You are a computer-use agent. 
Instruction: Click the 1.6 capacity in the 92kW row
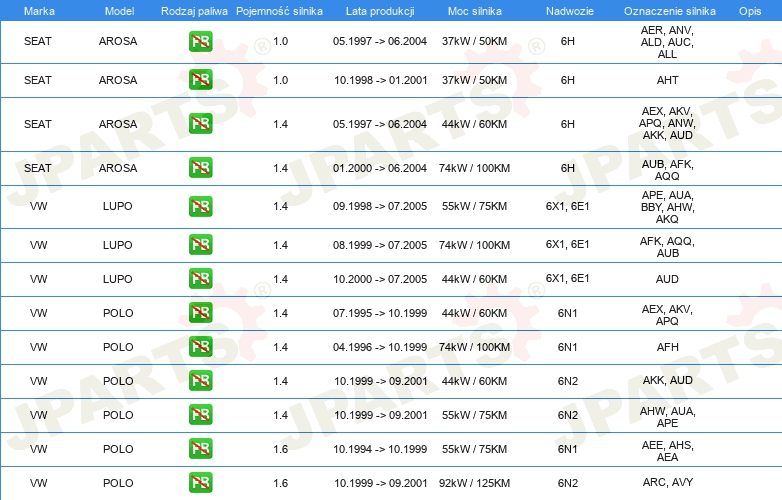280,483
